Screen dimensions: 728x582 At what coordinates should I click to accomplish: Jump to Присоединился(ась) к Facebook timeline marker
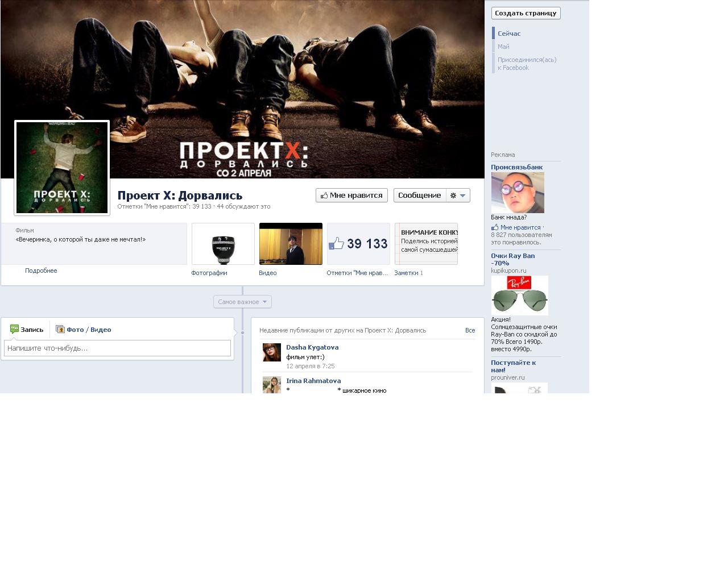tap(527, 64)
